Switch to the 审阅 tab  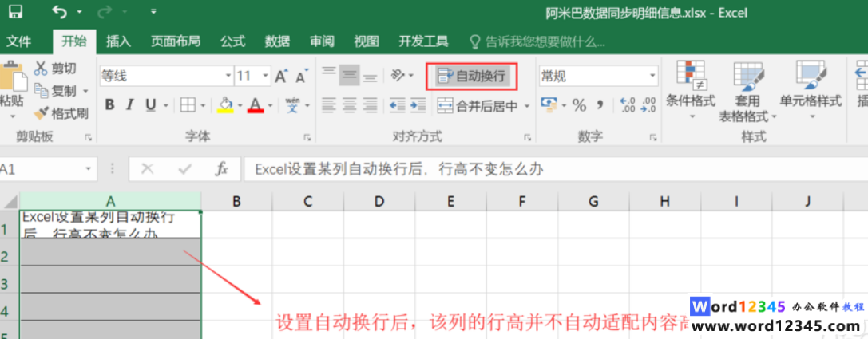coord(322,41)
